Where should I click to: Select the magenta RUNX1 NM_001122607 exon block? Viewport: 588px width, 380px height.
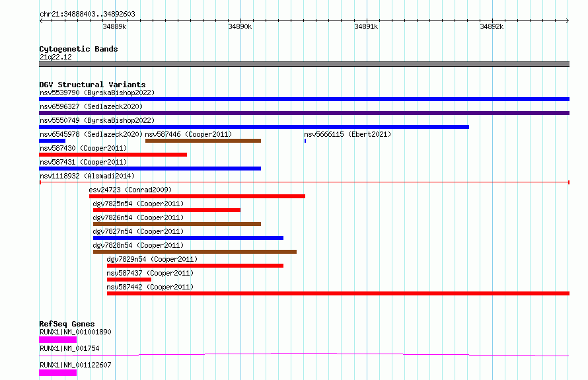click(x=57, y=373)
